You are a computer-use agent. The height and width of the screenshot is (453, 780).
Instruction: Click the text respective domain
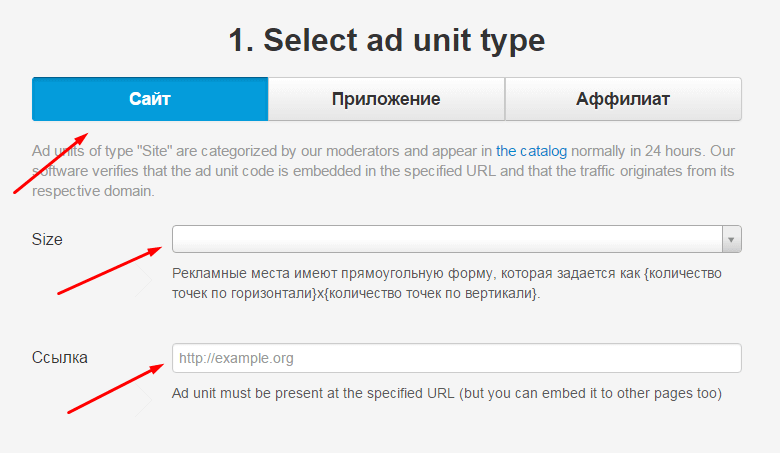[x=92, y=191]
